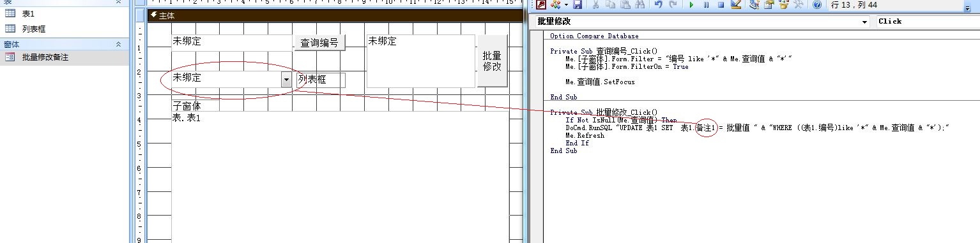Click the Undo arrow icon
The height and width of the screenshot is (243, 980).
tap(658, 4)
